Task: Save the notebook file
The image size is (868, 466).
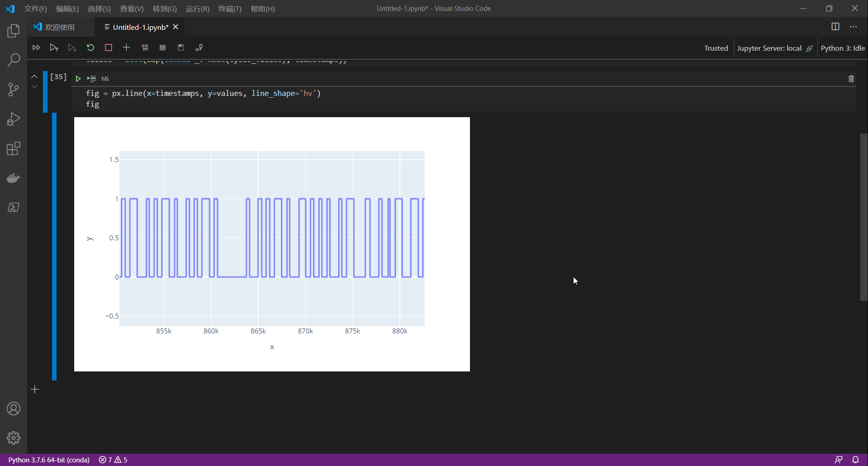Action: [x=181, y=47]
